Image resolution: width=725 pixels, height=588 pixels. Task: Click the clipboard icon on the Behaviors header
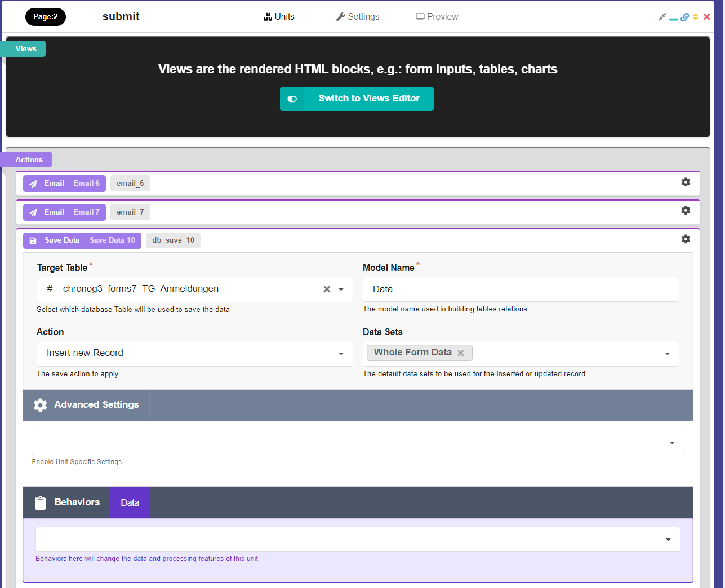tap(40, 502)
